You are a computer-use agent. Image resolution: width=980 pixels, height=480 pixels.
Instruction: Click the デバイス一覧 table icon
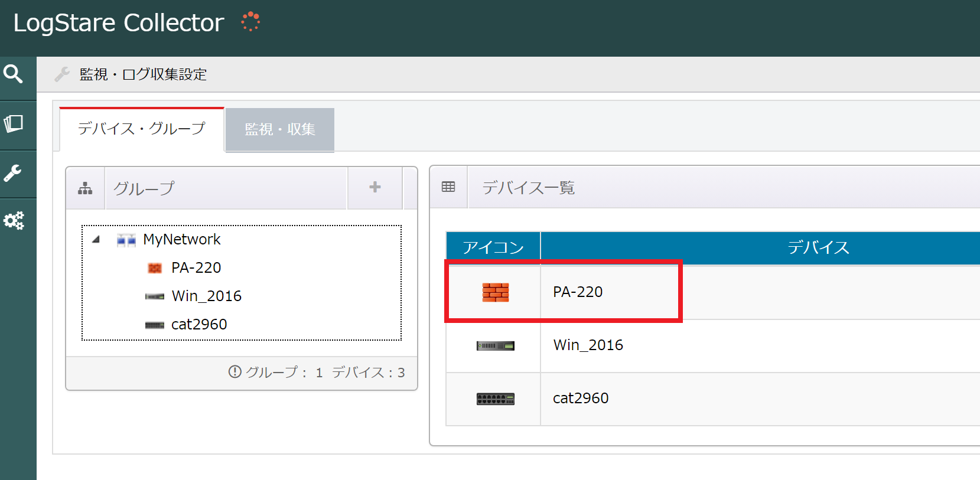[448, 187]
